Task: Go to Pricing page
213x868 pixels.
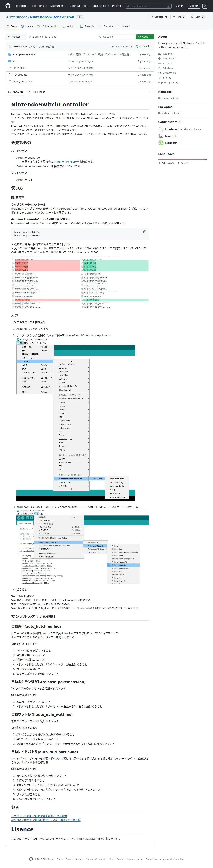Action: (x=116, y=6)
